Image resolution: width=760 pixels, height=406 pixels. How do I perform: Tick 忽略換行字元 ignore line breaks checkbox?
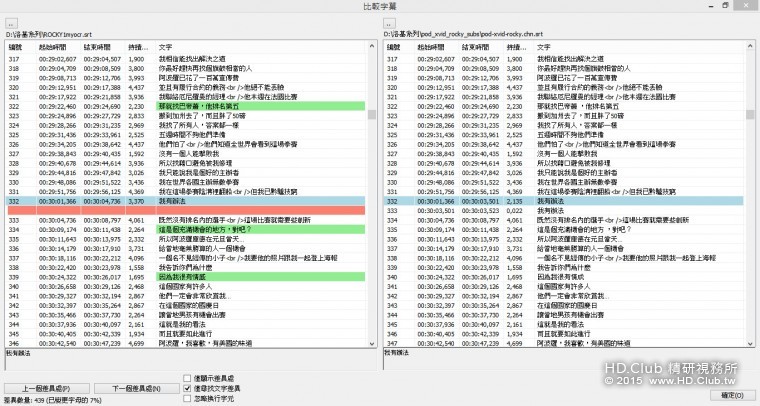tap(187, 398)
